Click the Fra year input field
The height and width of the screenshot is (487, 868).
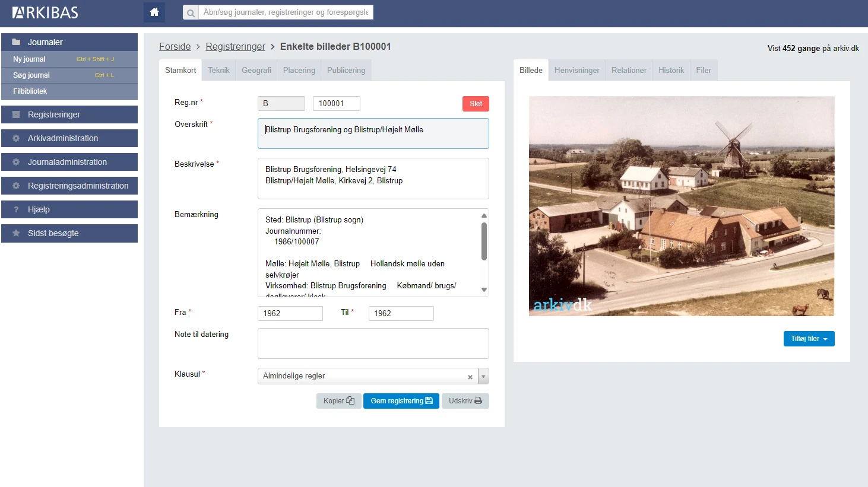pos(290,313)
